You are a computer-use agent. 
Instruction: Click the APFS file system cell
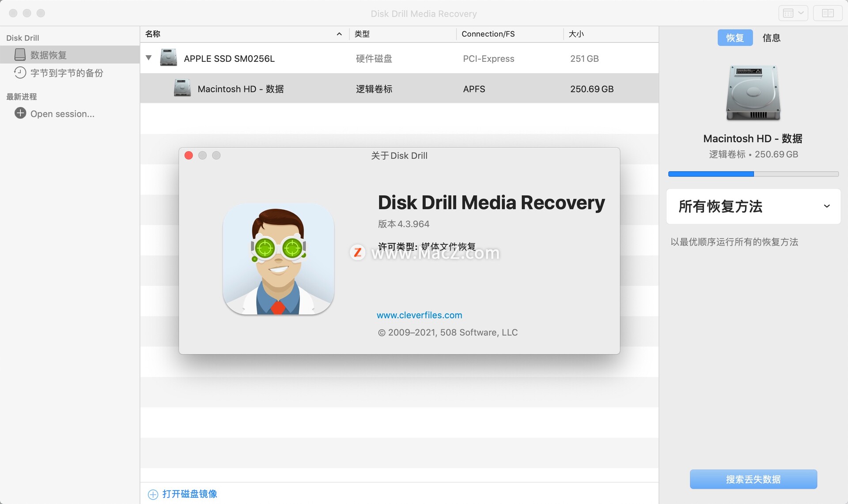click(474, 89)
